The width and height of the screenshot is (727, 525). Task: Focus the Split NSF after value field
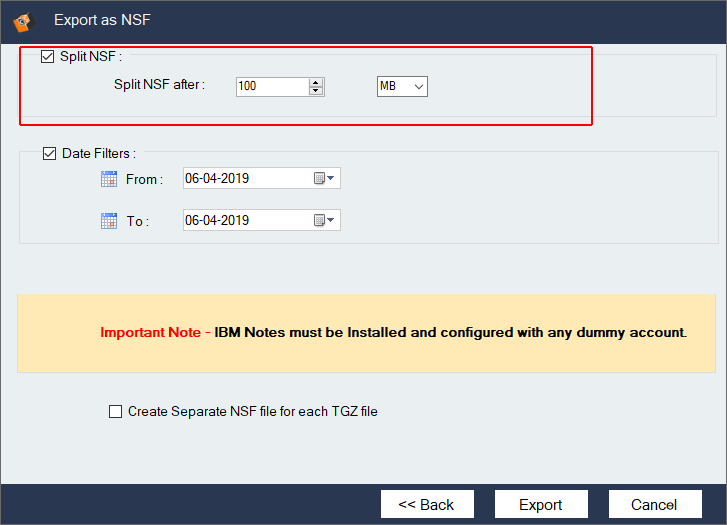pos(271,87)
